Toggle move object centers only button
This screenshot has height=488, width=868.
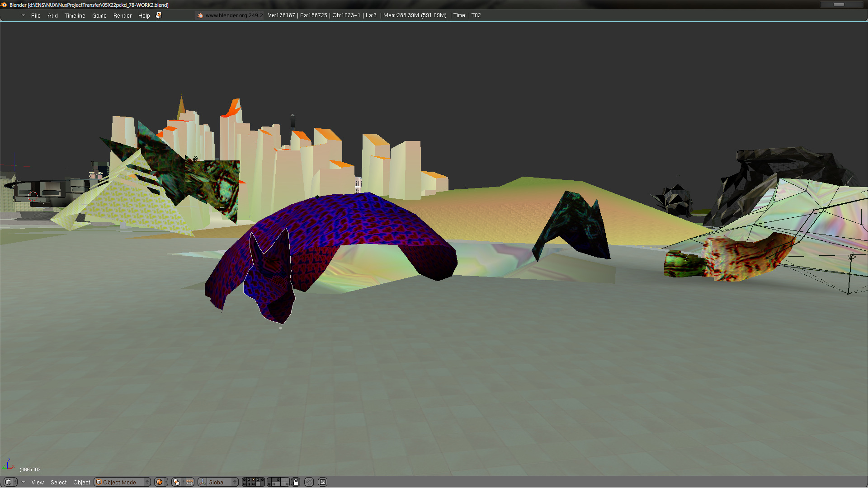[x=189, y=482]
